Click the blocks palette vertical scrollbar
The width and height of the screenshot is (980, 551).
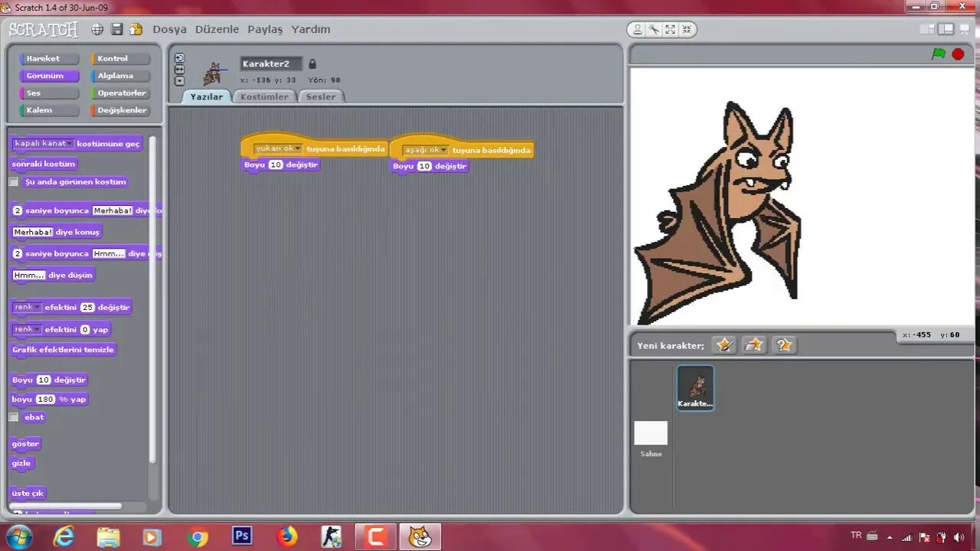click(152, 298)
